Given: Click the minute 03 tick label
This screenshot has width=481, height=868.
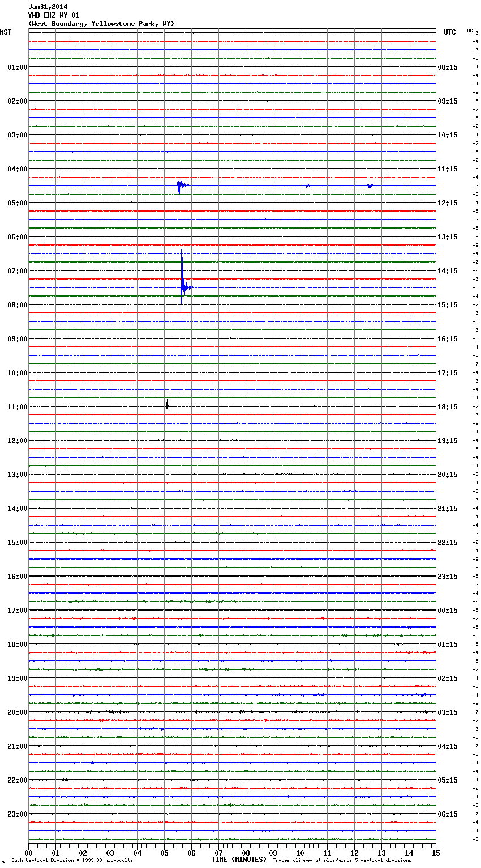Looking at the screenshot, I should click(x=110, y=853).
